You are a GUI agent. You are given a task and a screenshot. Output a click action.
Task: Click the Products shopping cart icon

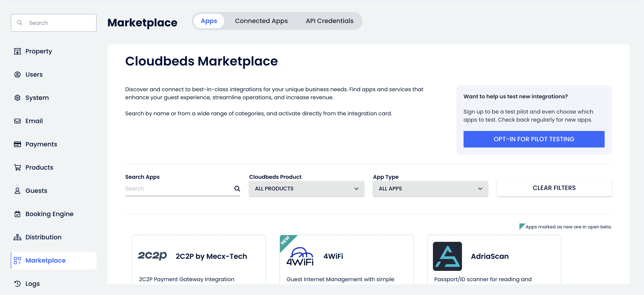coord(17,167)
